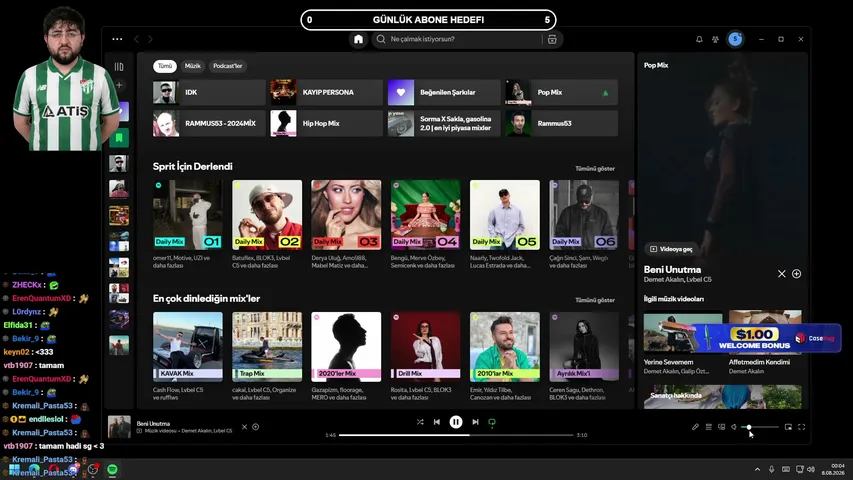The height and width of the screenshot is (480, 853).
Task: Open Beğenilen Şarkılar tile
Action: point(444,93)
